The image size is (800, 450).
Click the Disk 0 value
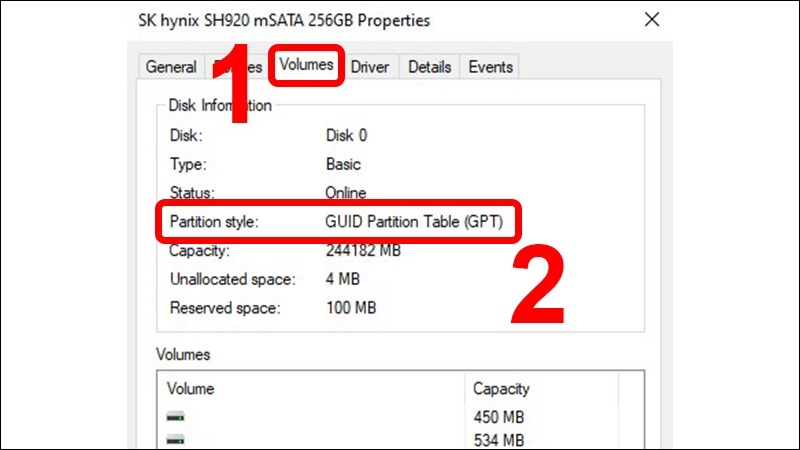tap(347, 135)
